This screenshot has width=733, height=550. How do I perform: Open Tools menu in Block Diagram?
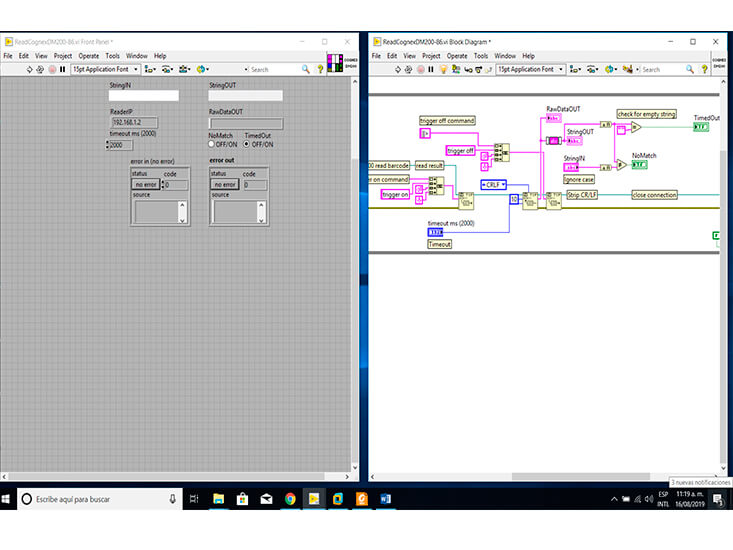(481, 56)
